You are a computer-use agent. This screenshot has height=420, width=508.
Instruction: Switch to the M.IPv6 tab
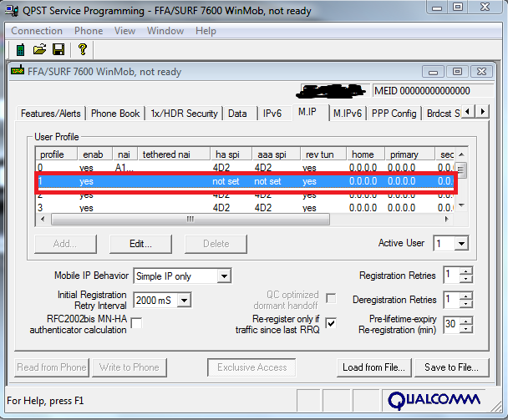point(348,114)
